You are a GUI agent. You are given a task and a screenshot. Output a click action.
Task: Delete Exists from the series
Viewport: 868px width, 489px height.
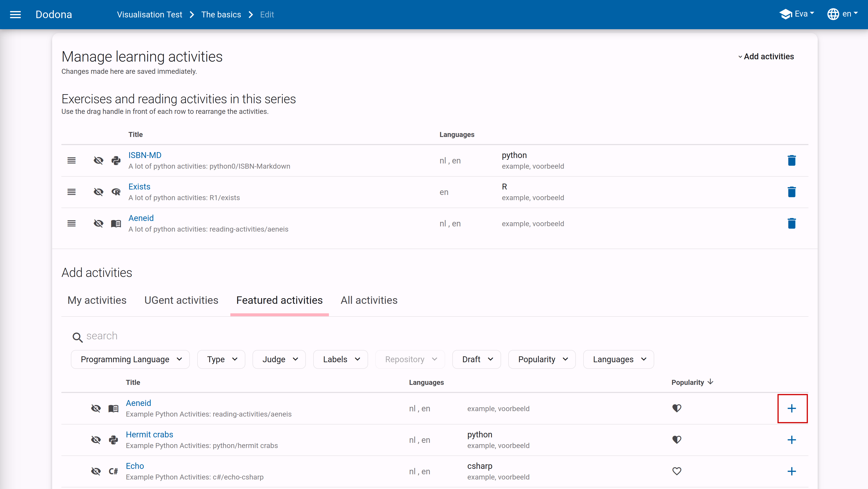[791, 192]
